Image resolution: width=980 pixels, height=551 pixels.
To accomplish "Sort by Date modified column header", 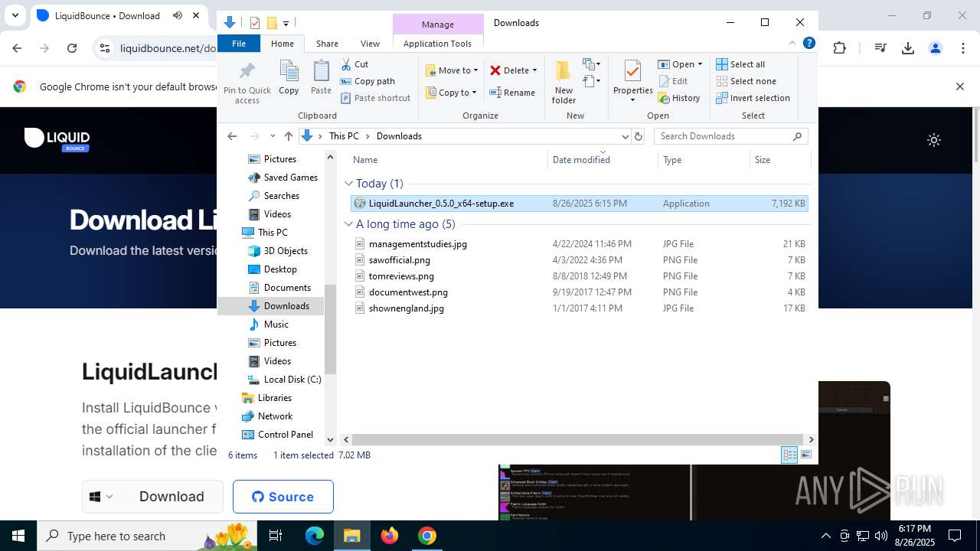I will 603,160.
